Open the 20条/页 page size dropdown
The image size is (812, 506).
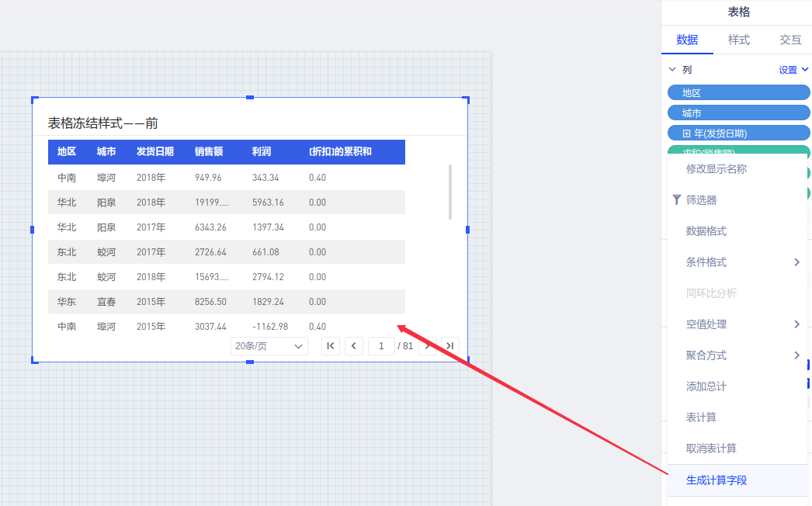point(269,346)
